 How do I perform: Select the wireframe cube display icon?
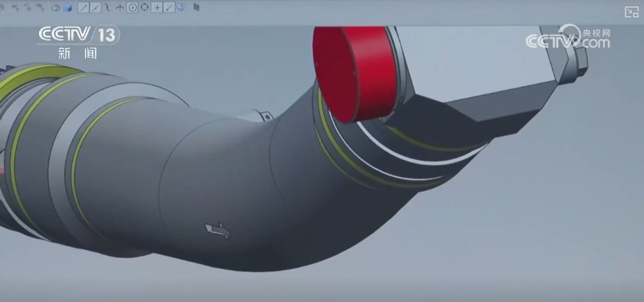coord(56,8)
